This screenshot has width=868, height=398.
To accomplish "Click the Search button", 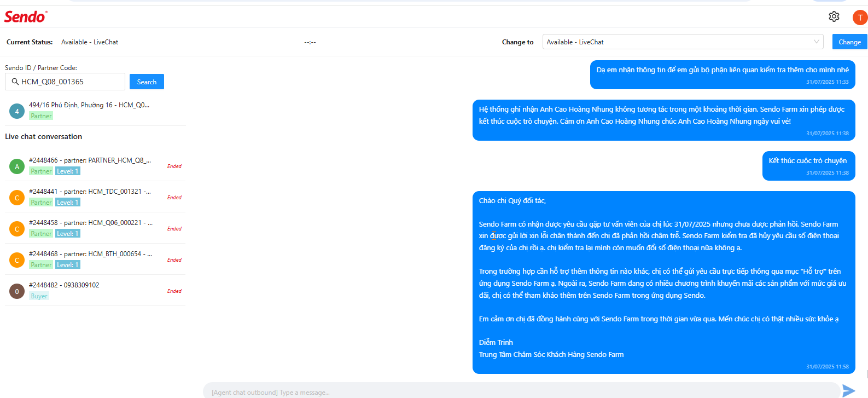I will (x=147, y=82).
